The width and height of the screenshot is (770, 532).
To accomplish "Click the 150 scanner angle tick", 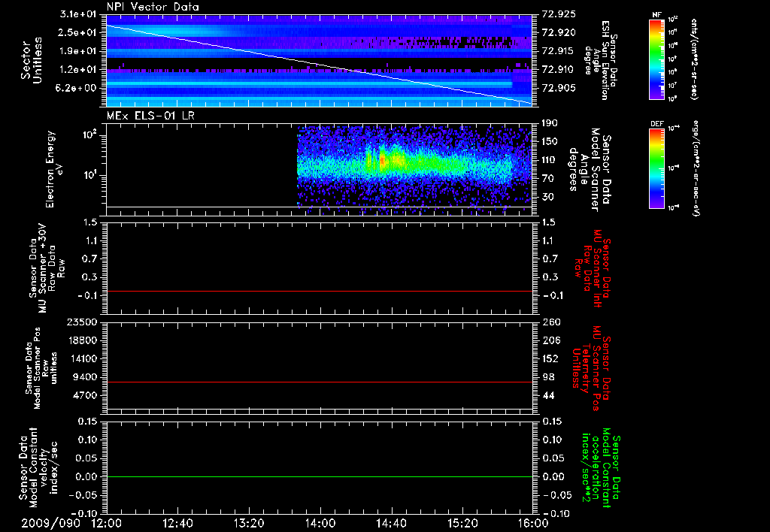I will [x=550, y=142].
